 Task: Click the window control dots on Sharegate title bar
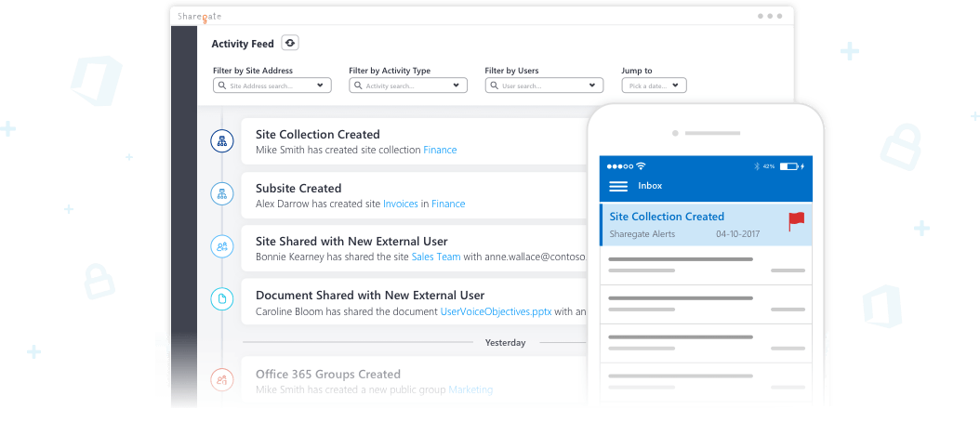coord(769,16)
